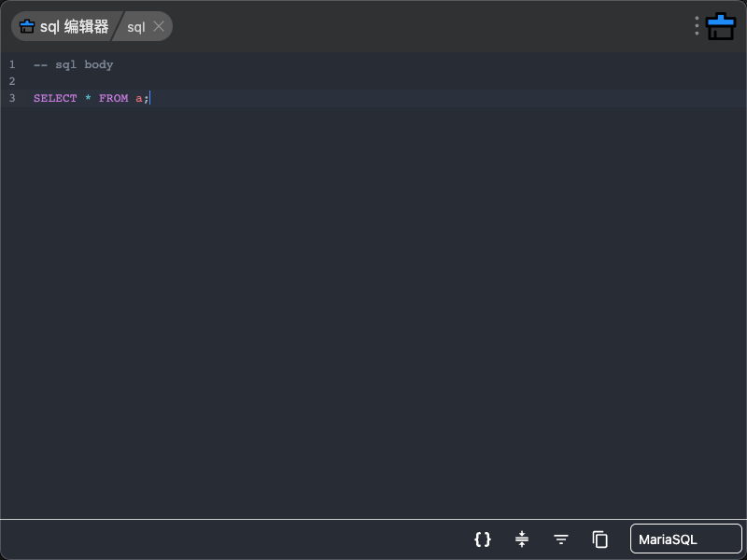Click line number 3 in the gutter
The width and height of the screenshot is (747, 560).
pos(12,98)
